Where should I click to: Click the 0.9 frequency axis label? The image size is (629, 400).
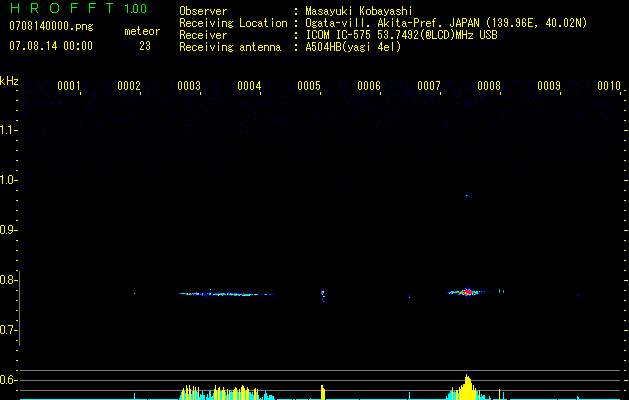[7, 230]
